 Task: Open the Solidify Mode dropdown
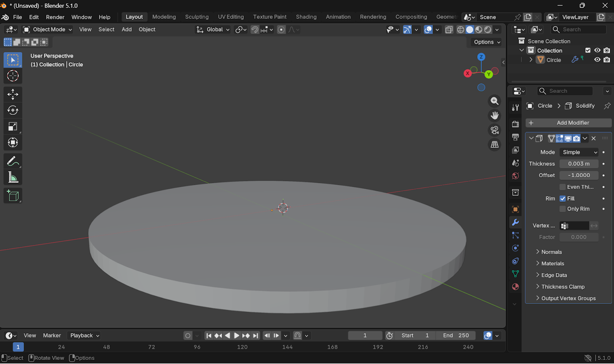[x=579, y=152]
